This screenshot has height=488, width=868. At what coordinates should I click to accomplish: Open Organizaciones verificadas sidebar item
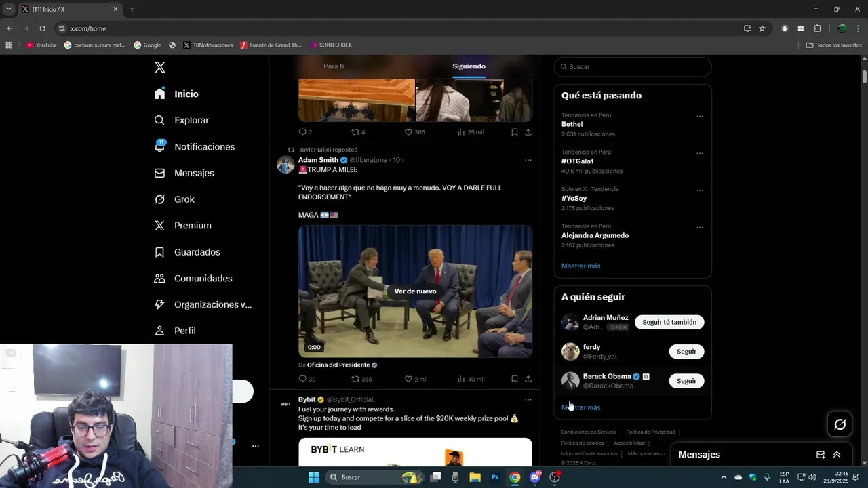coord(203,304)
